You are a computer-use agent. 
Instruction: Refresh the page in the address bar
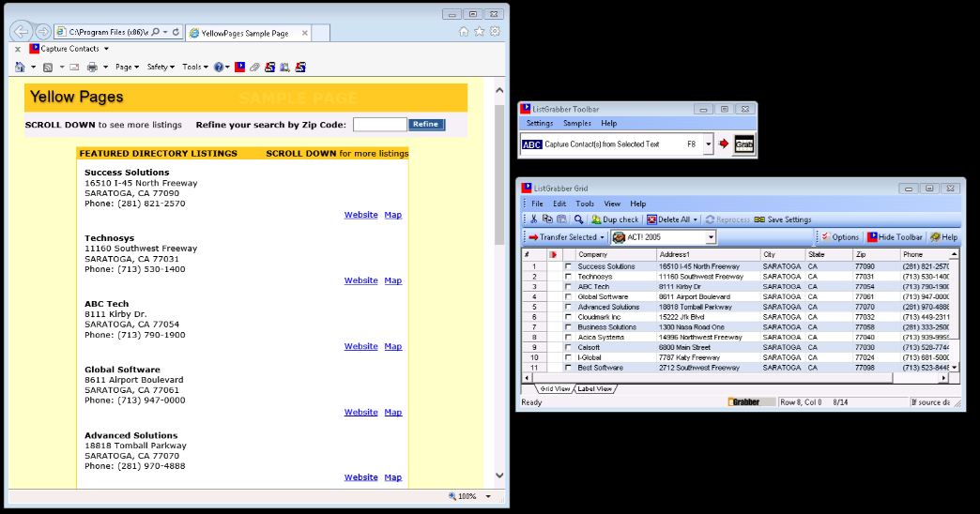pyautogui.click(x=176, y=32)
